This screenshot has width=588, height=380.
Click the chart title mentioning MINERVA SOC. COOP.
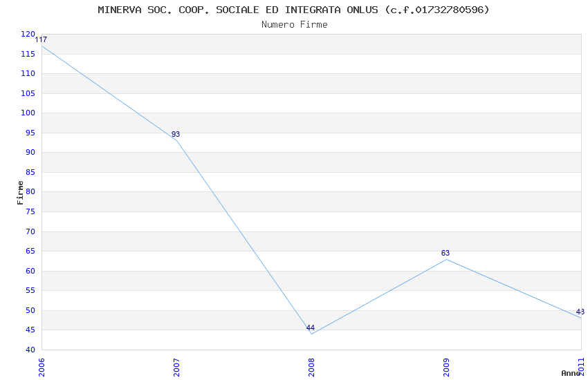click(x=293, y=10)
